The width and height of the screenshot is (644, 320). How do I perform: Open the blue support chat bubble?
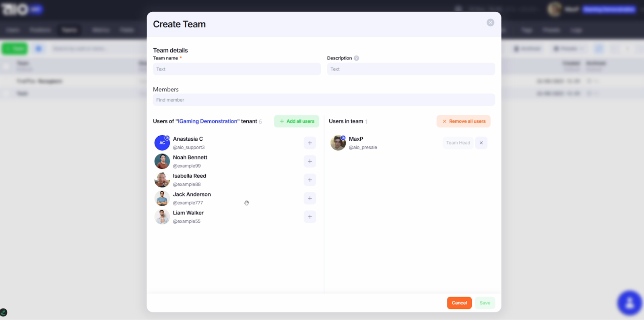tap(629, 303)
